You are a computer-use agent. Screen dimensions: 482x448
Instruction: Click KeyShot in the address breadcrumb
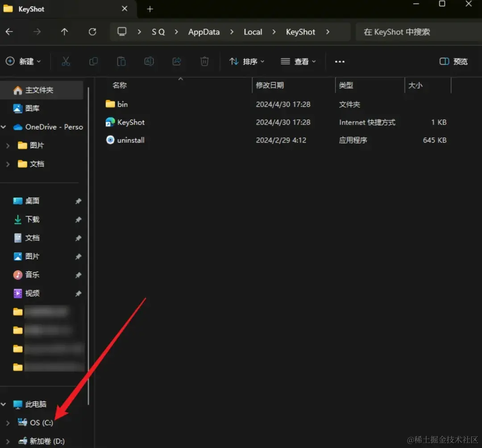tap(300, 32)
